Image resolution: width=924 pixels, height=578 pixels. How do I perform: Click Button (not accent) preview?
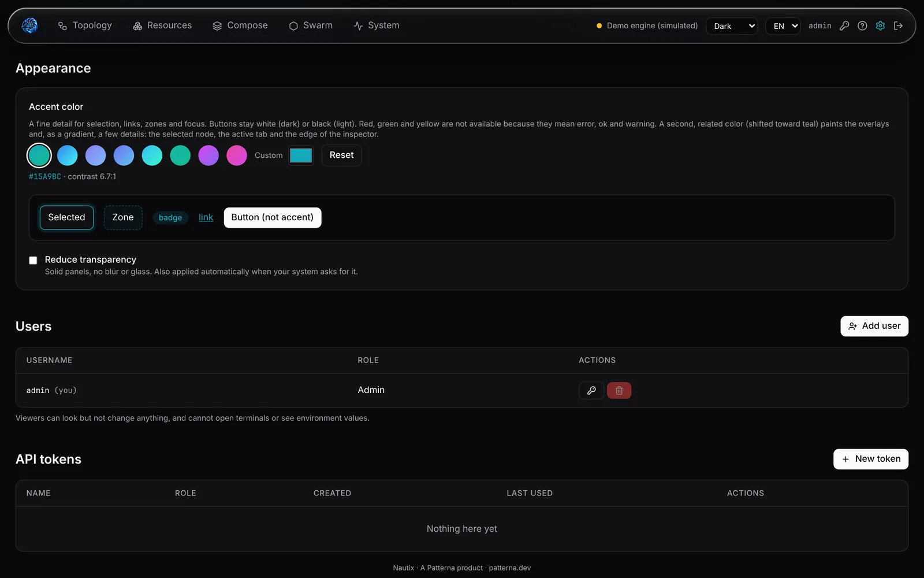point(273,217)
